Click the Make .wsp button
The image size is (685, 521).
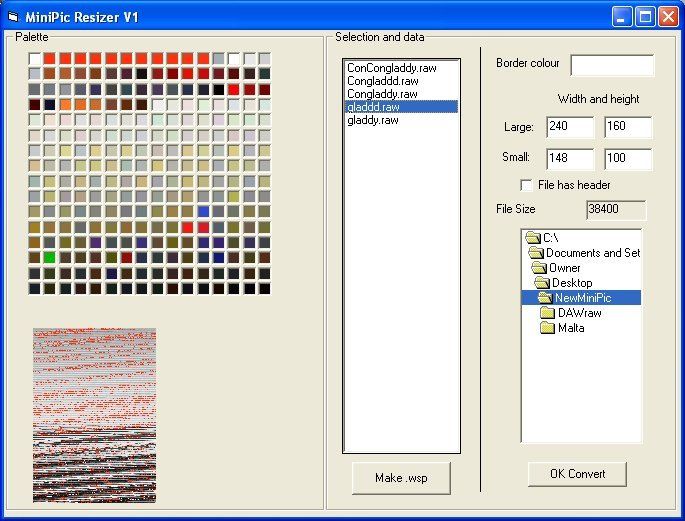[401, 478]
